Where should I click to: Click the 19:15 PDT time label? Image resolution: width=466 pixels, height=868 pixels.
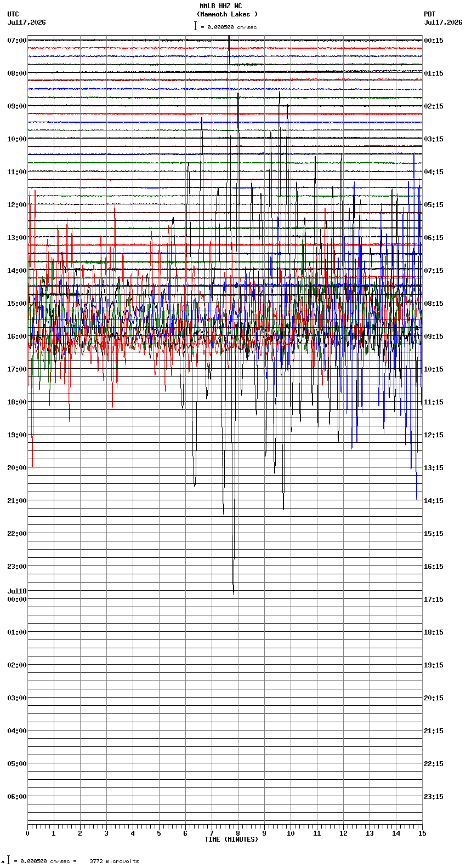click(434, 665)
